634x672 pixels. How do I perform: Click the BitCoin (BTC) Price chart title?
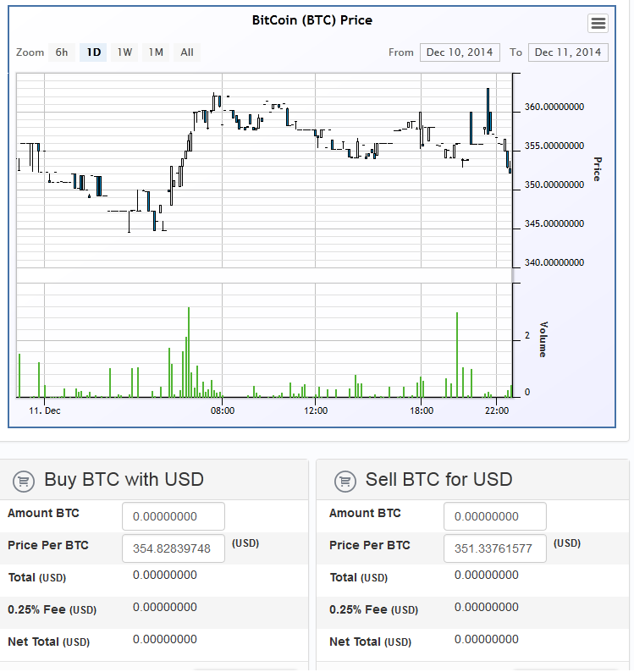pos(312,20)
